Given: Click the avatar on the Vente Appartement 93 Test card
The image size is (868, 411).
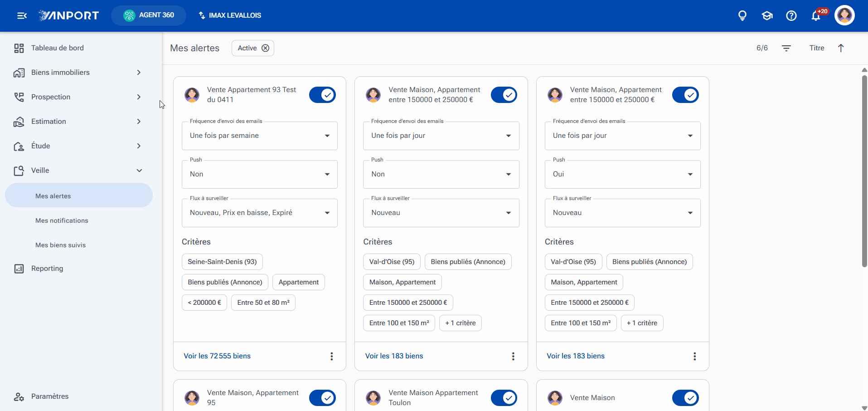Looking at the screenshot, I should pyautogui.click(x=192, y=95).
